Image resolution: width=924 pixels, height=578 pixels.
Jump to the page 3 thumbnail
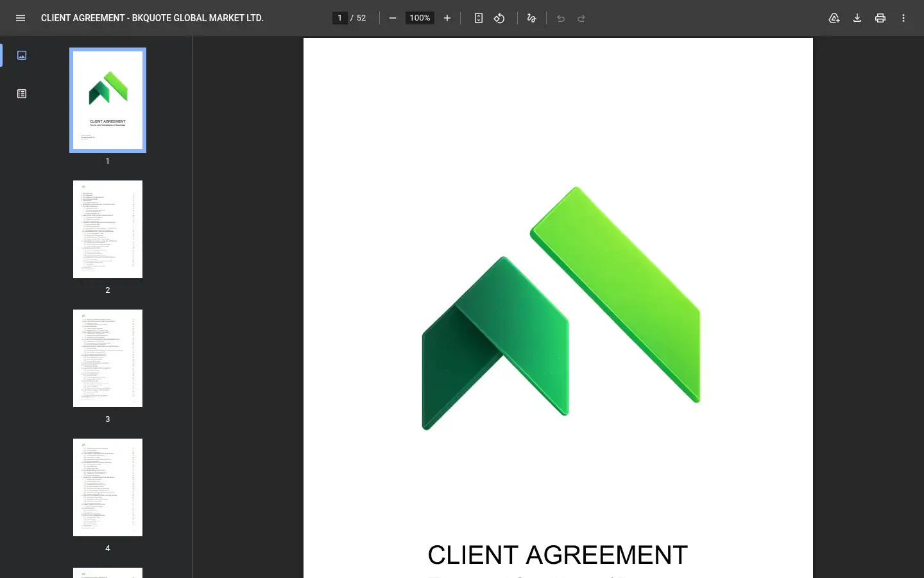click(108, 358)
